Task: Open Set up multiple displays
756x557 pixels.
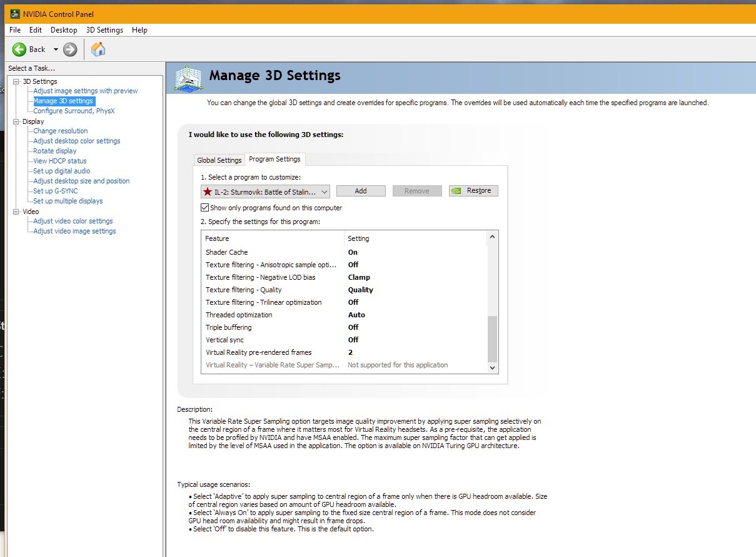Action: pos(68,201)
